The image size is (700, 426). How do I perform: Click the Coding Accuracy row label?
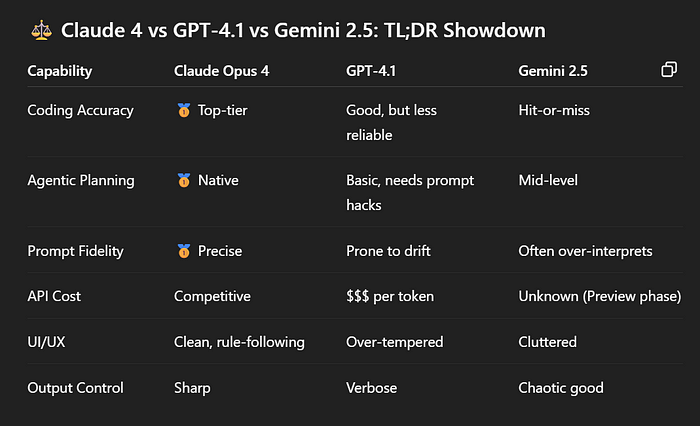[80, 110]
